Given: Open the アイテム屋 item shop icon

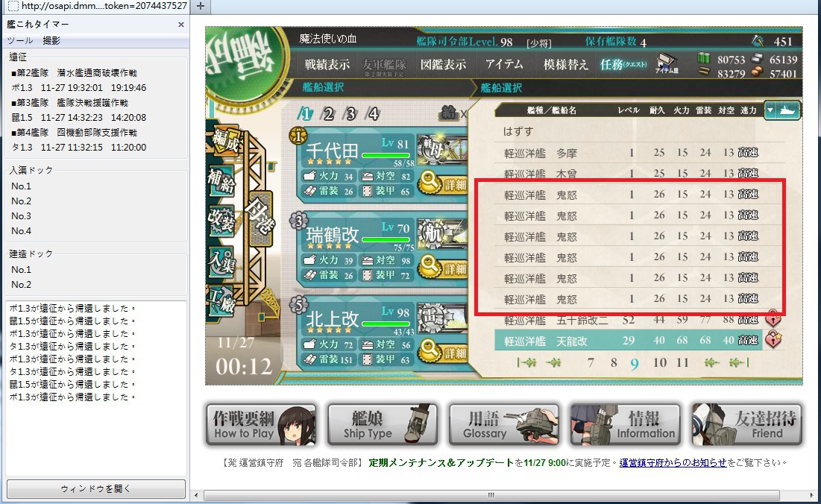Looking at the screenshot, I should click(667, 64).
